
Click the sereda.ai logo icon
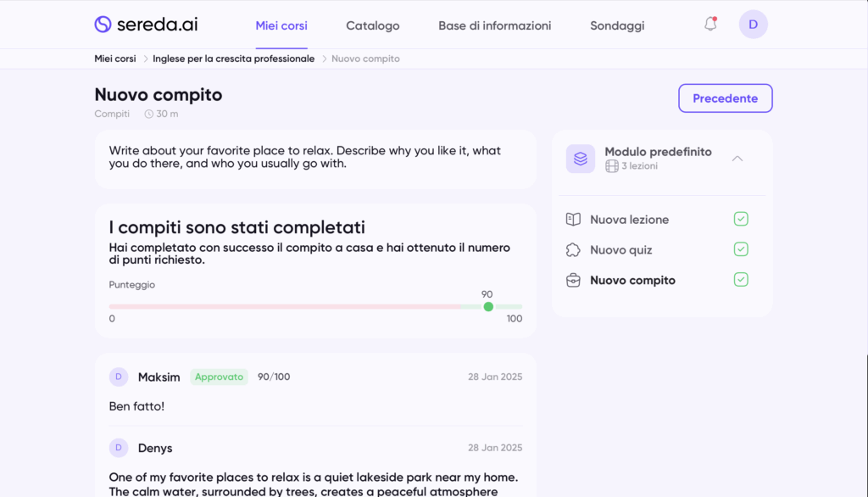coord(103,25)
